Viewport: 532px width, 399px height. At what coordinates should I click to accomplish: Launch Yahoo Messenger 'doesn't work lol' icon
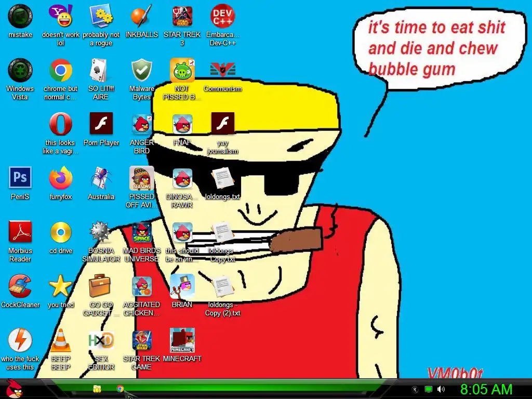[x=60, y=16]
